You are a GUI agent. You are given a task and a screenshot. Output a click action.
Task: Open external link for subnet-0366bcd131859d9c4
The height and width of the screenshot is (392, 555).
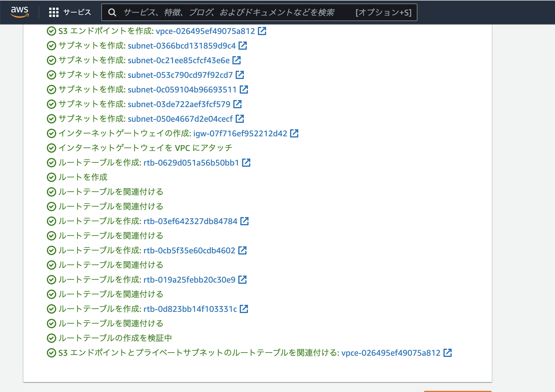tap(243, 46)
